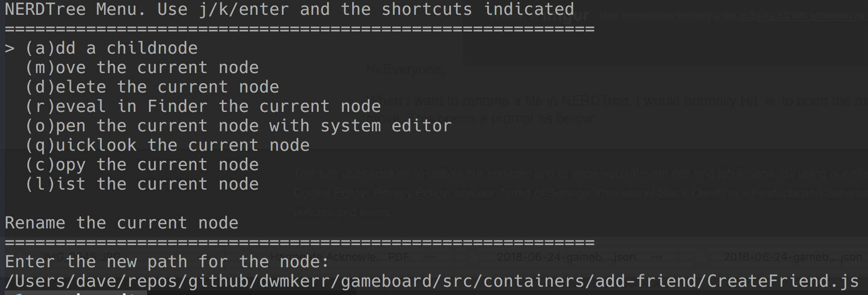Viewport: 868px width, 295px height.
Task: Pick '(r)eveal in Finder the current node'
Action: point(203,106)
